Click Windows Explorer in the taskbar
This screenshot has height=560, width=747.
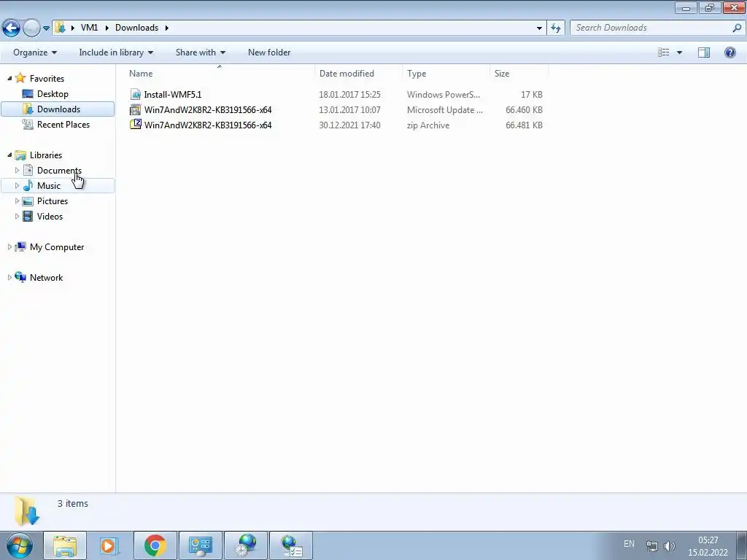point(65,545)
